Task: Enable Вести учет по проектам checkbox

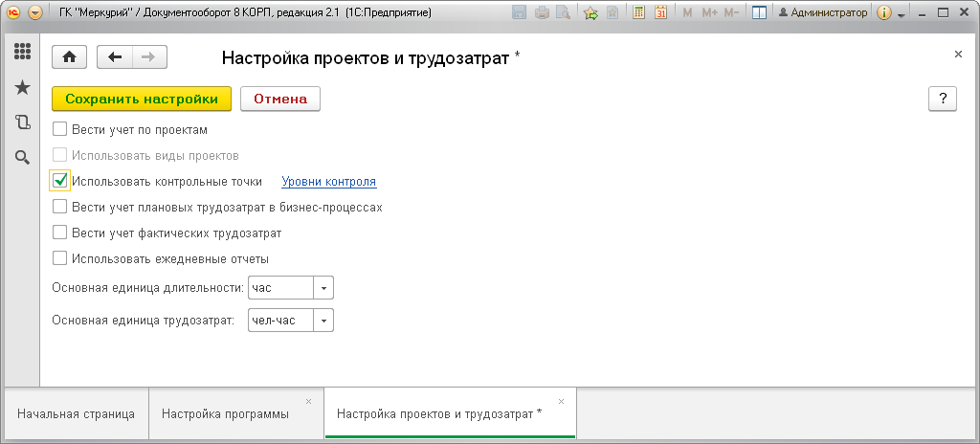Action: [x=59, y=129]
